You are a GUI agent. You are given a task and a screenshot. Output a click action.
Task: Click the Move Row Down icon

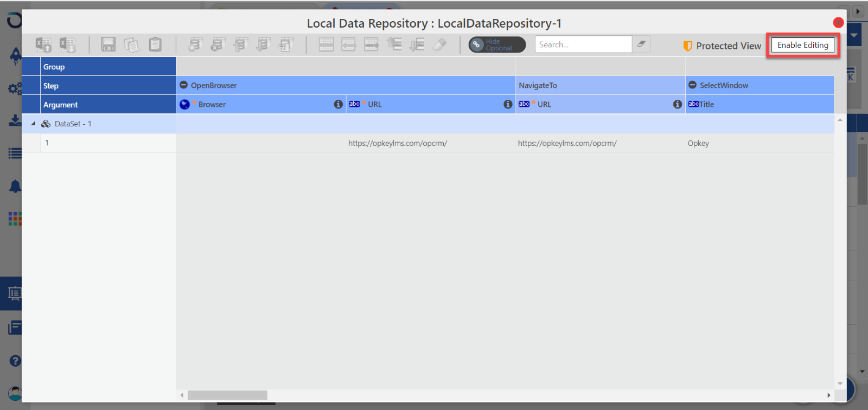[417, 44]
